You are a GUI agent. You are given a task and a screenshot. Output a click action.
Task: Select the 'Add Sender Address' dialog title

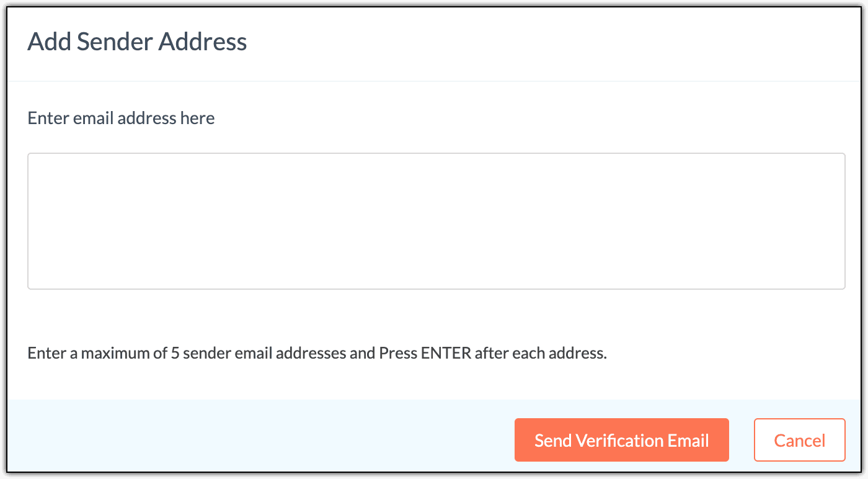(x=137, y=42)
